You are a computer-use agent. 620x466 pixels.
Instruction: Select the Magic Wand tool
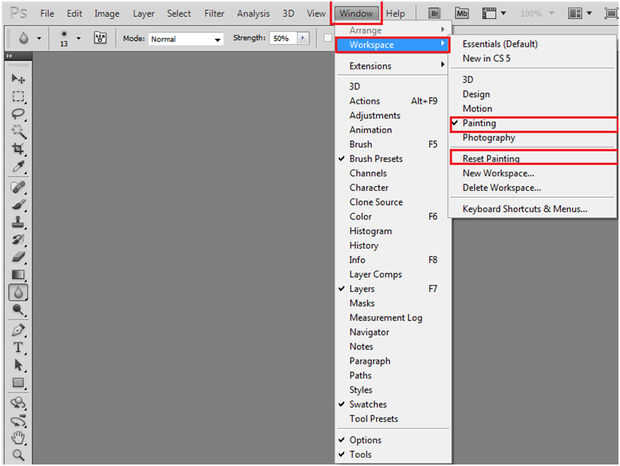click(18, 131)
